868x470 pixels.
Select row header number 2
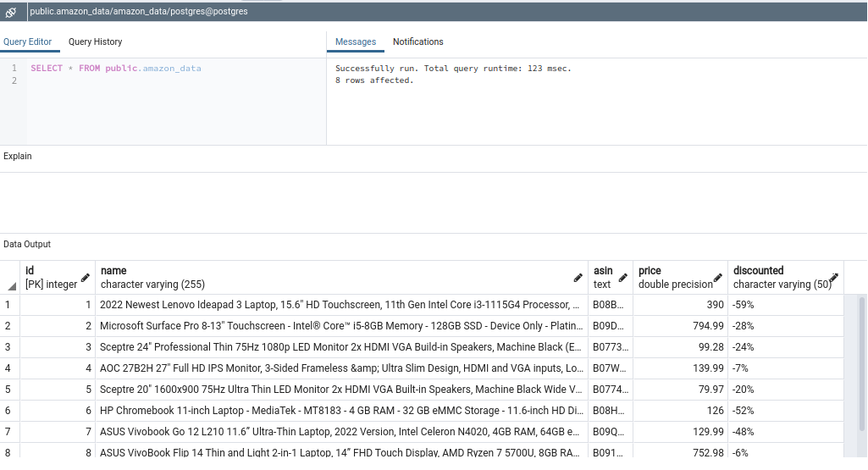pos(10,326)
